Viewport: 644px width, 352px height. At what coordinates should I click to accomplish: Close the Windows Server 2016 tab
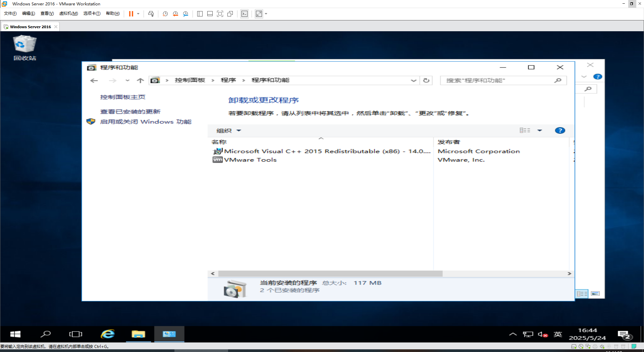(x=56, y=27)
